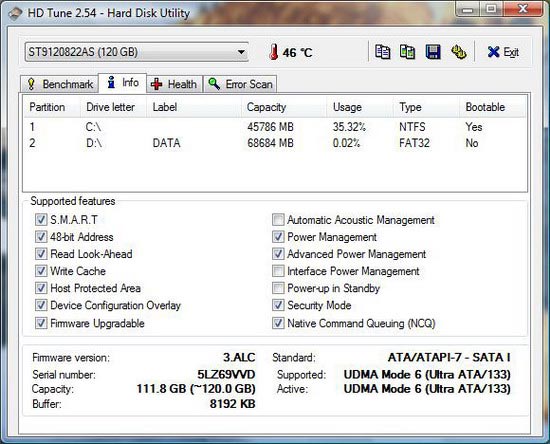550x444 pixels.
Task: Click the blue floppy disk save icon
Action: [x=433, y=52]
